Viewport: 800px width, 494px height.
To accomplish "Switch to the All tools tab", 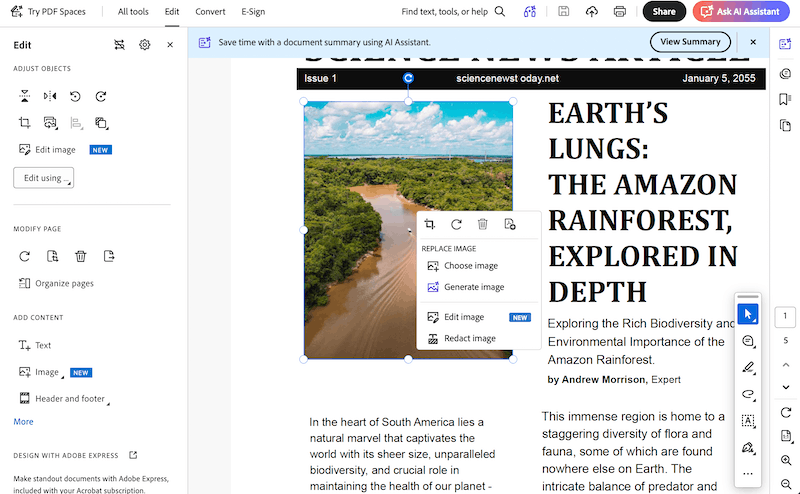I will 133,11.
